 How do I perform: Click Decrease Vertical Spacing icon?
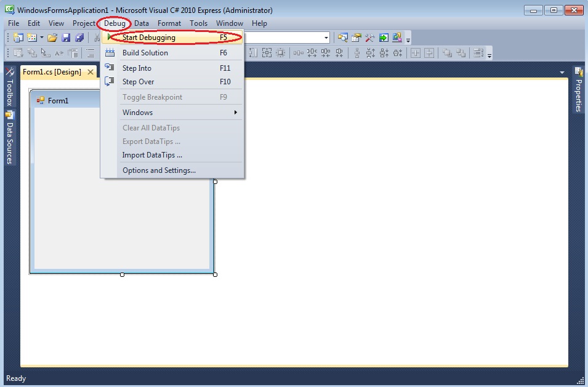click(384, 53)
